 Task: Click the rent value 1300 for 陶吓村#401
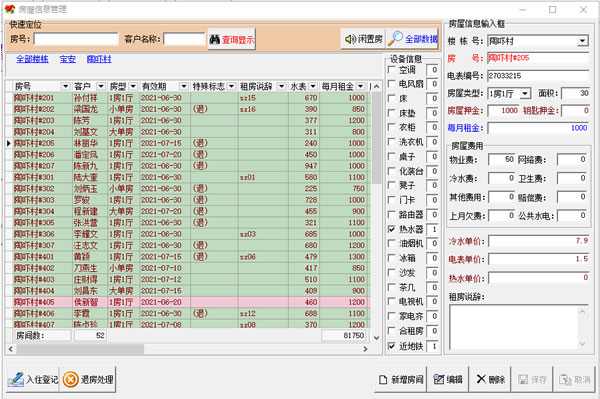(x=356, y=257)
